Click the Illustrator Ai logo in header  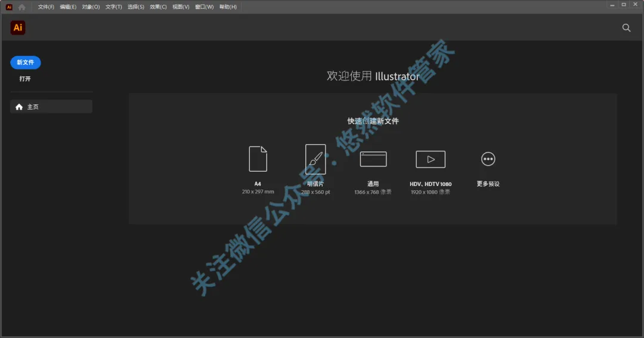(18, 27)
